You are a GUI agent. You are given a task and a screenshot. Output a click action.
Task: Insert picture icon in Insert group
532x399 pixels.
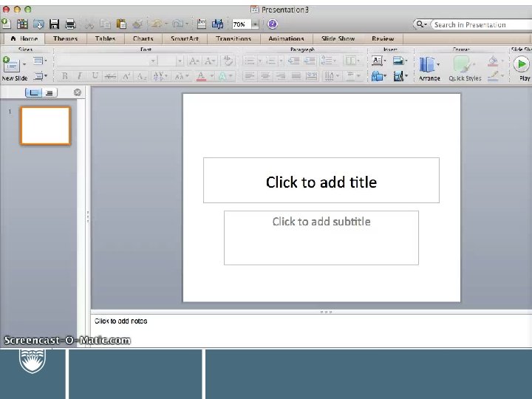(x=398, y=61)
